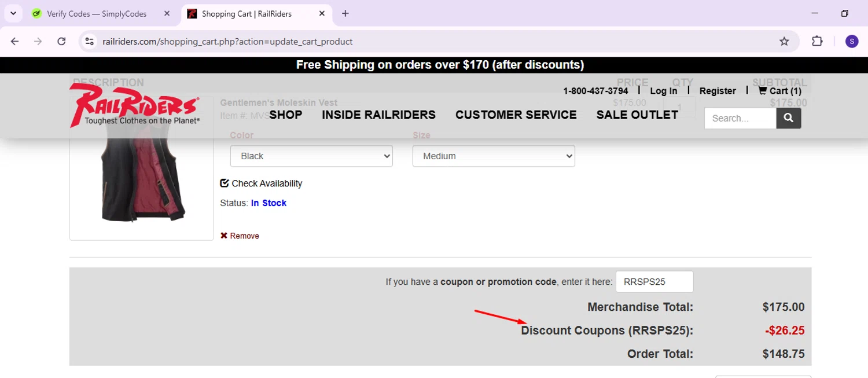Go forward to the next page
Screen dimensions: 868x378
pyautogui.click(x=38, y=41)
